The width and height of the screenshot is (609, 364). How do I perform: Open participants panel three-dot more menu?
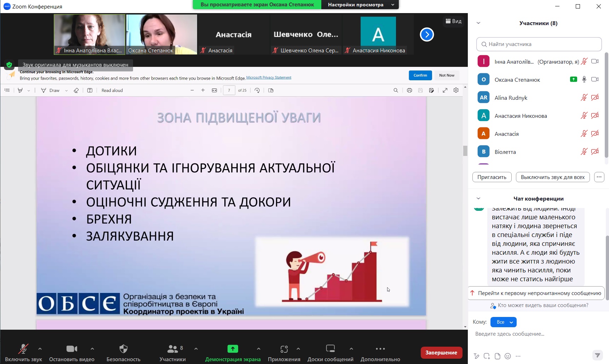[599, 177]
